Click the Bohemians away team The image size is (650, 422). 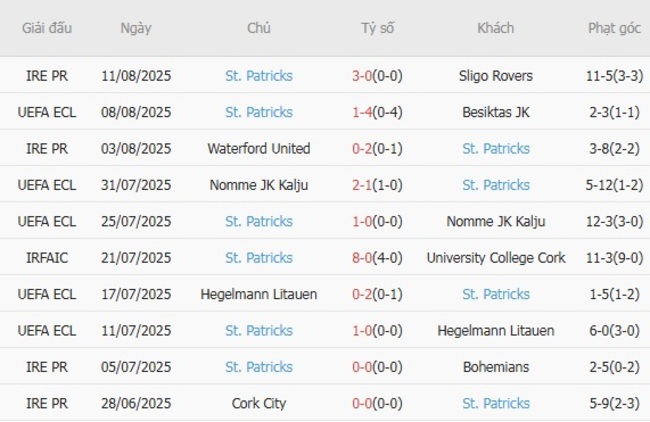click(495, 367)
